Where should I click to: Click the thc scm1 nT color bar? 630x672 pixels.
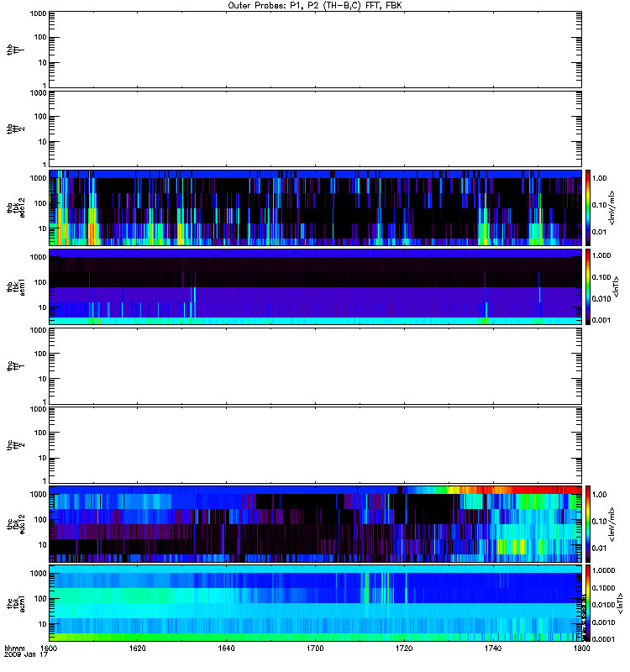tap(588, 603)
